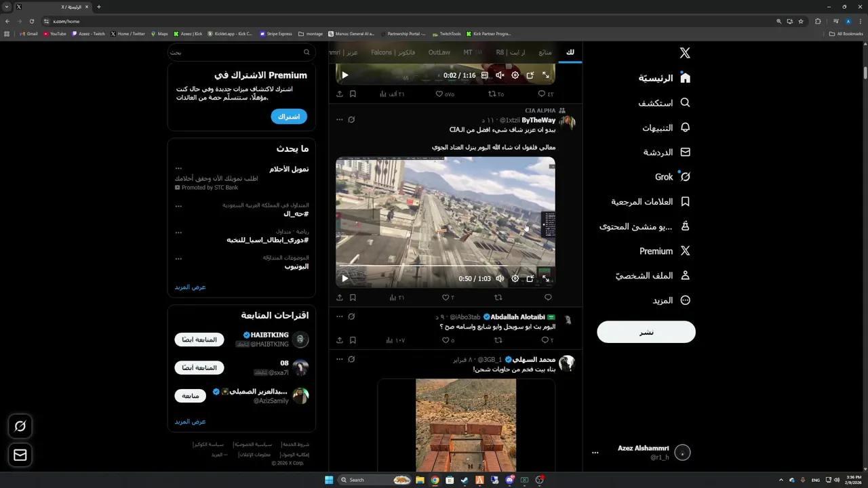Follow back the 08 @sxa7l account
868x488 pixels.
click(199, 367)
